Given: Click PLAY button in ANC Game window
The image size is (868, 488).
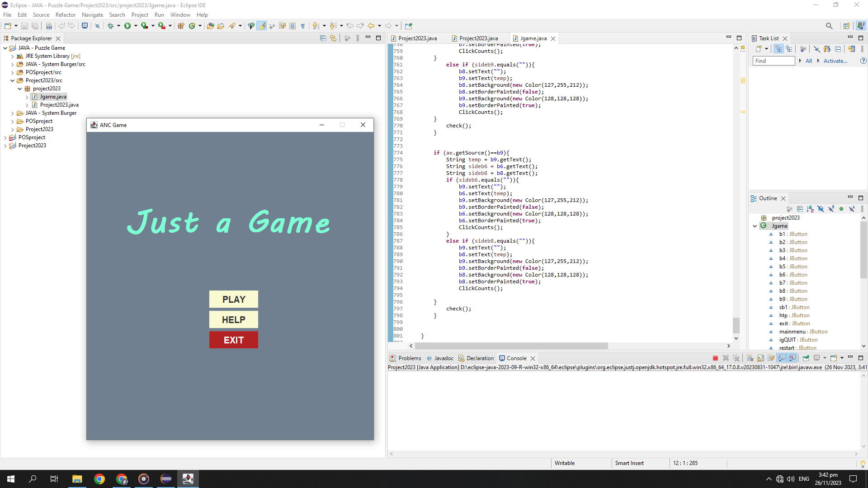Looking at the screenshot, I should pyautogui.click(x=234, y=299).
